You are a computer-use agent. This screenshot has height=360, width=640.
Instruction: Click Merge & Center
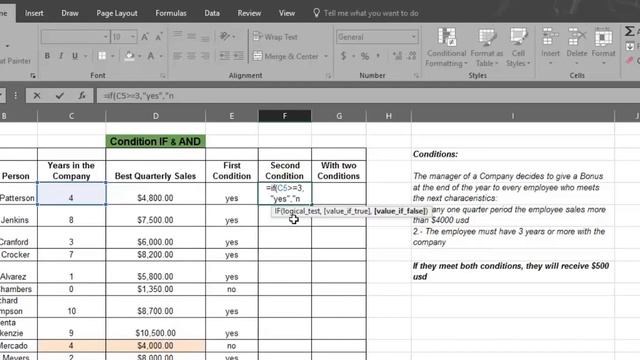[286, 56]
